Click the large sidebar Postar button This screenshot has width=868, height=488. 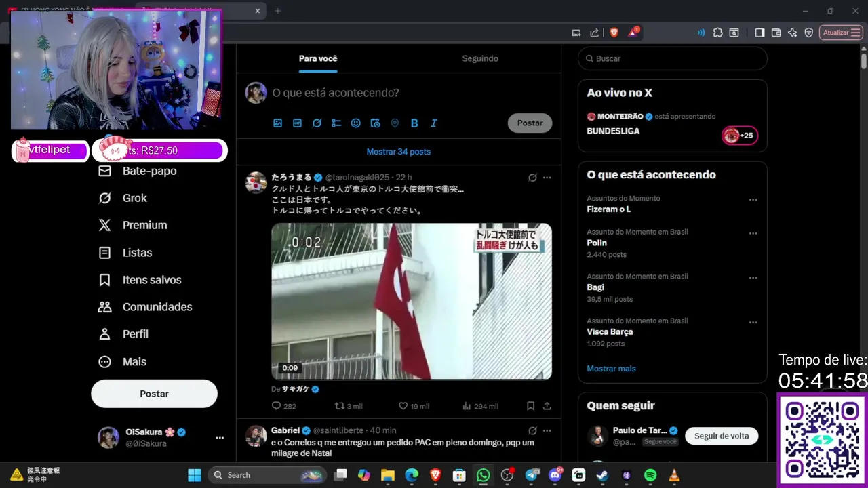pyautogui.click(x=154, y=394)
